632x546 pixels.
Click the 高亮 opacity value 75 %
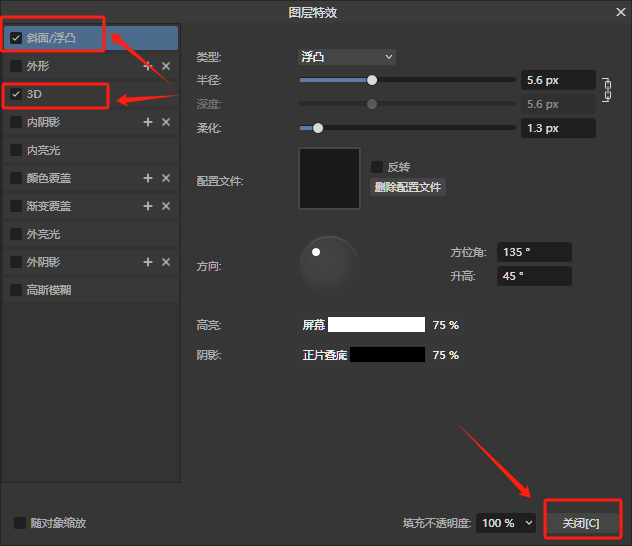(x=446, y=325)
